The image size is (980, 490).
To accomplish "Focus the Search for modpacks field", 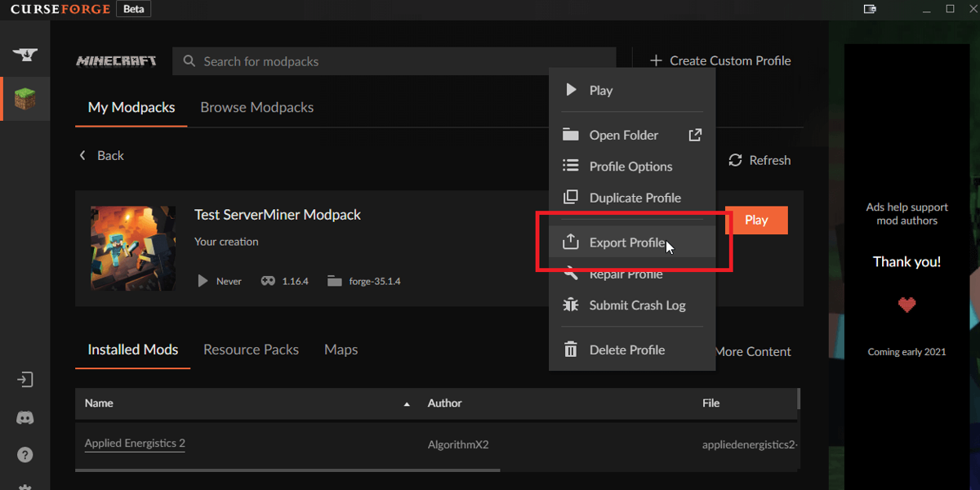I will [394, 61].
